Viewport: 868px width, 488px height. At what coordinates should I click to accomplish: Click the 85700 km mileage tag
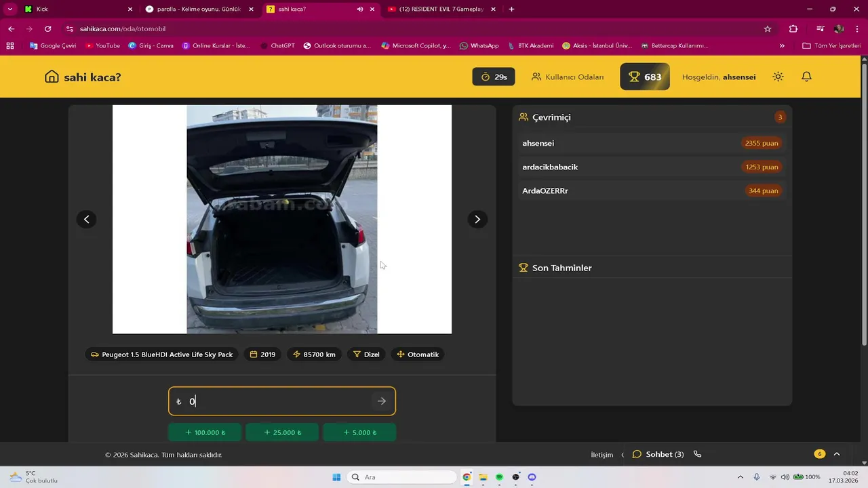pyautogui.click(x=314, y=354)
